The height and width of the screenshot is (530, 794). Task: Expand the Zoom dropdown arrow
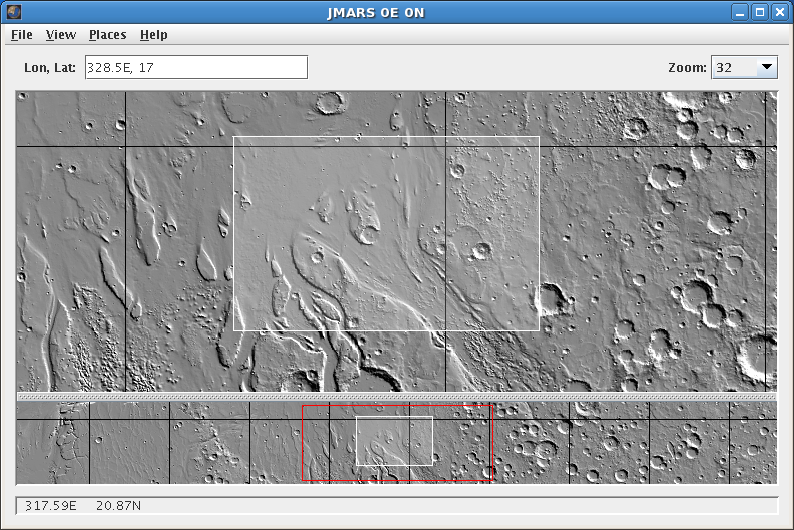pos(767,67)
